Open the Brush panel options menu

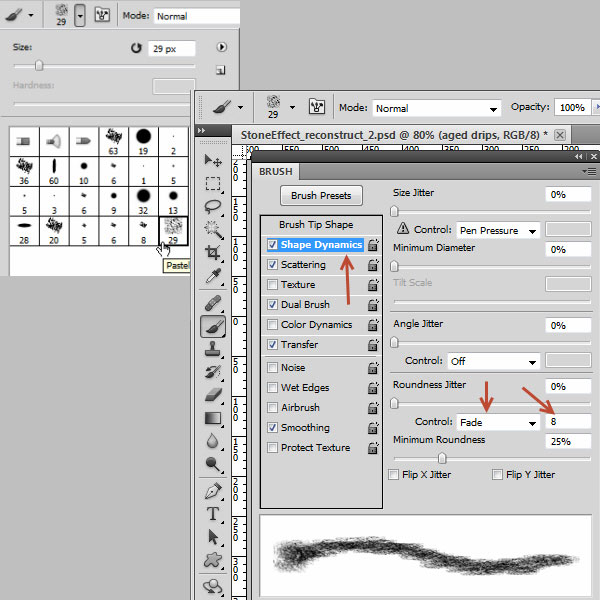tap(589, 171)
